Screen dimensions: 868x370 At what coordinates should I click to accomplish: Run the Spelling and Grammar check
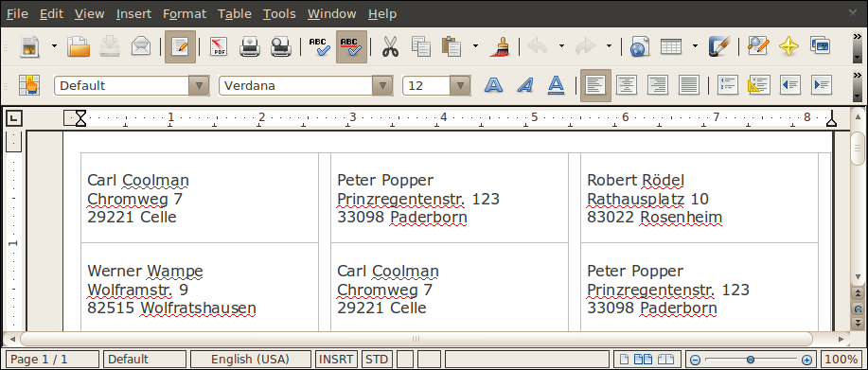point(319,46)
